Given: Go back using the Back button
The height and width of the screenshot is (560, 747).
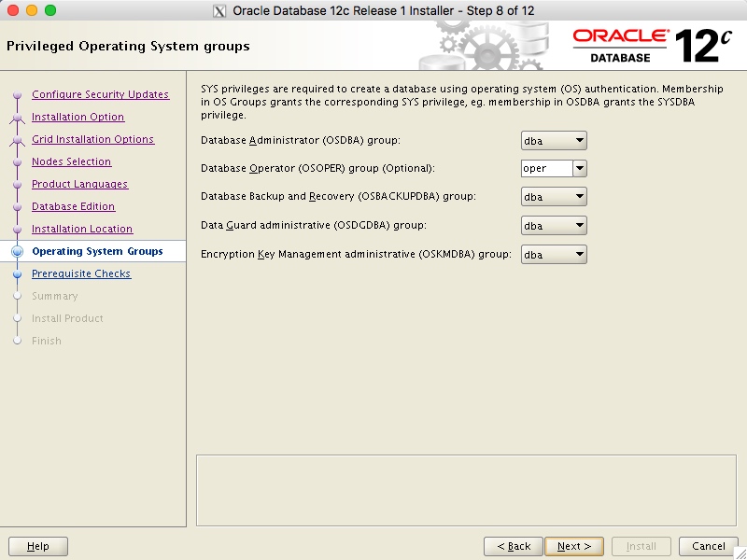Looking at the screenshot, I should (512, 546).
